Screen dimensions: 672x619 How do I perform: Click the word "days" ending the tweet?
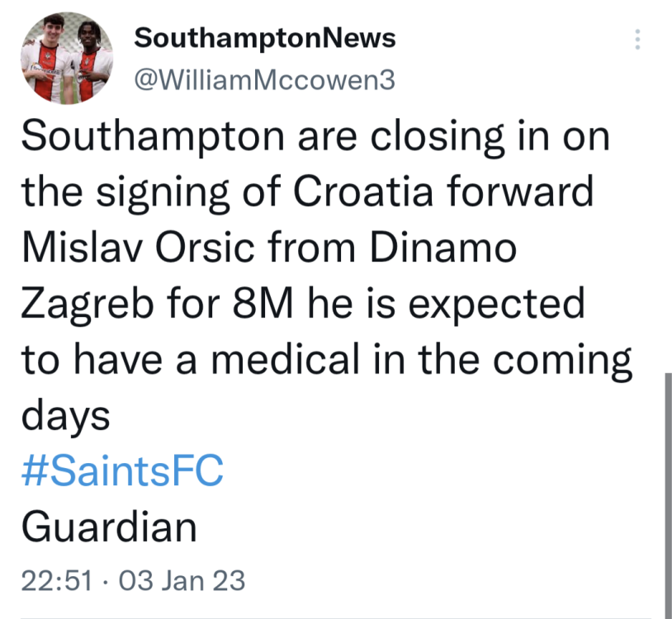(66, 417)
